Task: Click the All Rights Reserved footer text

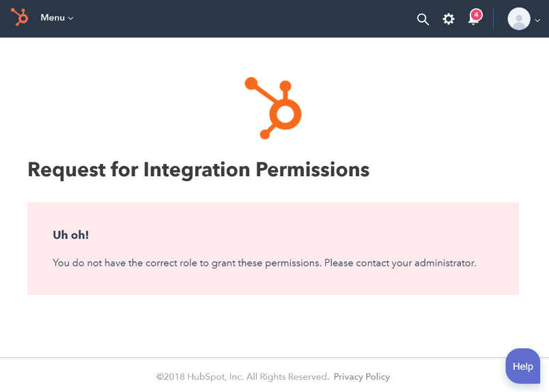Action: [x=287, y=377]
